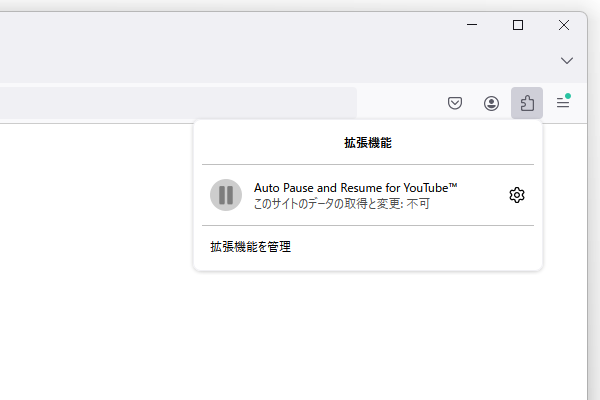This screenshot has height=400, width=600.
Task: Focus the address bar field
Action: click(x=178, y=103)
